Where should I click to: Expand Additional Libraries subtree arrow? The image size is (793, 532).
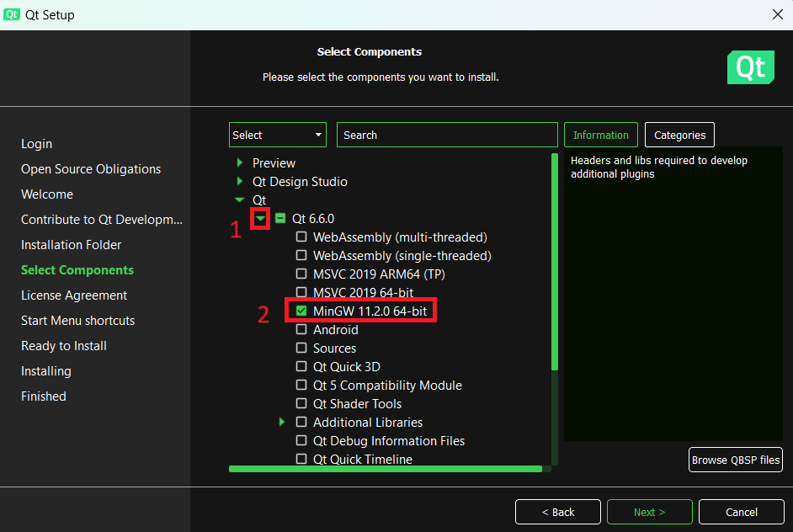(282, 422)
